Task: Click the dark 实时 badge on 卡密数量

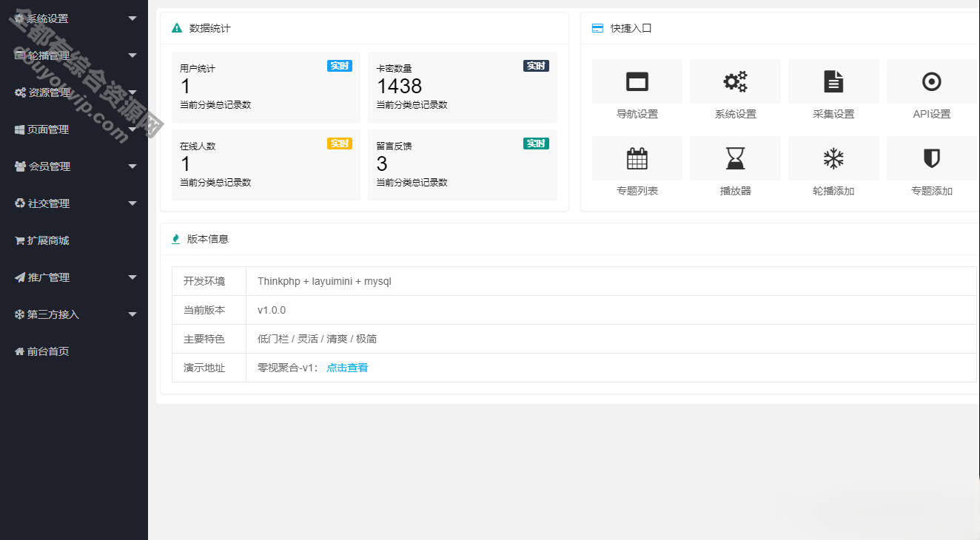Action: (x=536, y=66)
